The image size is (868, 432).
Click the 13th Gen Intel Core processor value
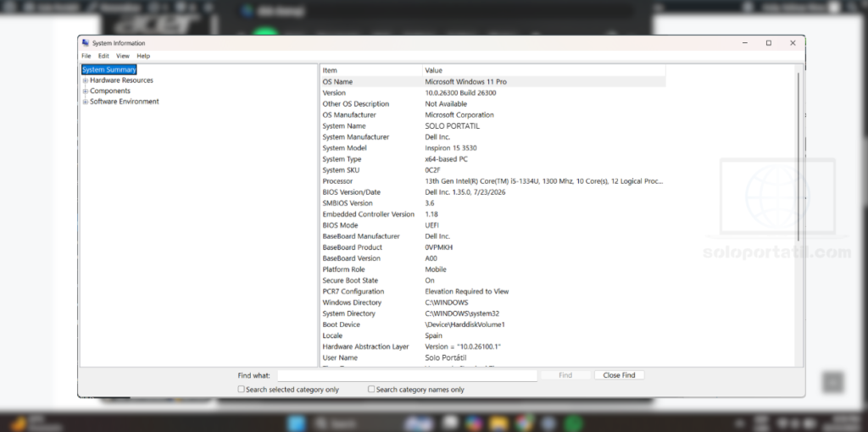(x=543, y=181)
